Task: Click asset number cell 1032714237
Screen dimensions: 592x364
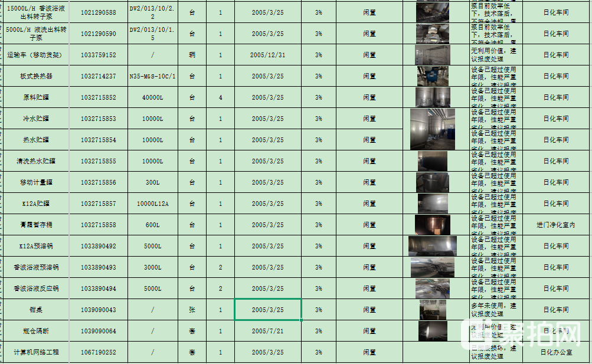Action: [98, 76]
